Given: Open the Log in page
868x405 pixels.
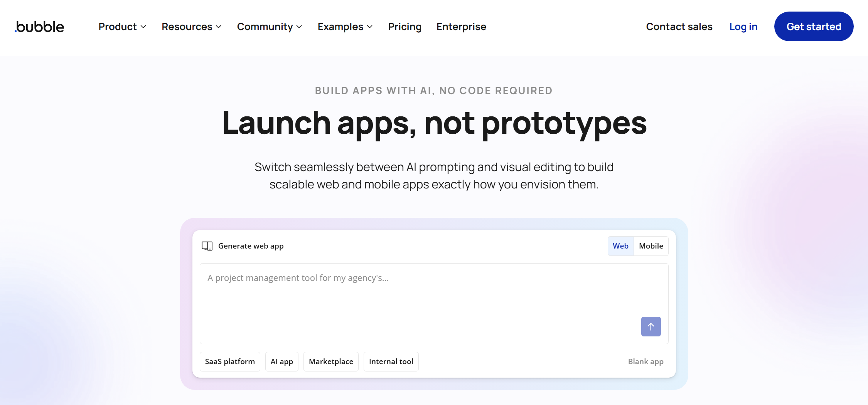Looking at the screenshot, I should coord(743,26).
